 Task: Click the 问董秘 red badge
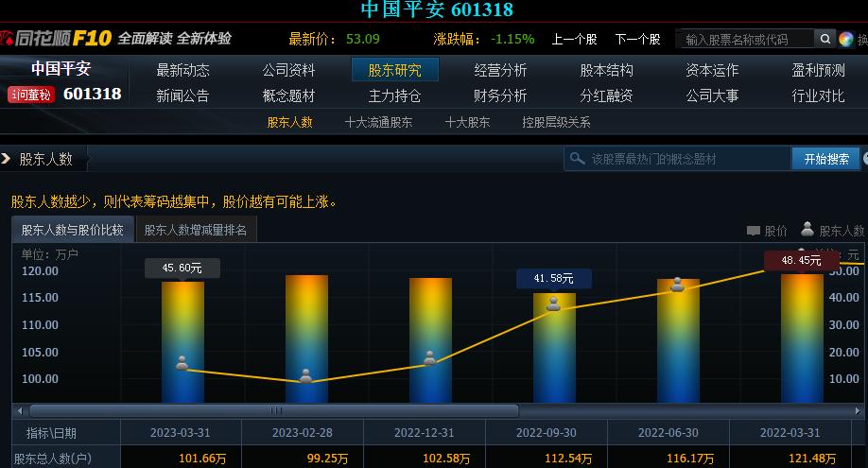(31, 95)
